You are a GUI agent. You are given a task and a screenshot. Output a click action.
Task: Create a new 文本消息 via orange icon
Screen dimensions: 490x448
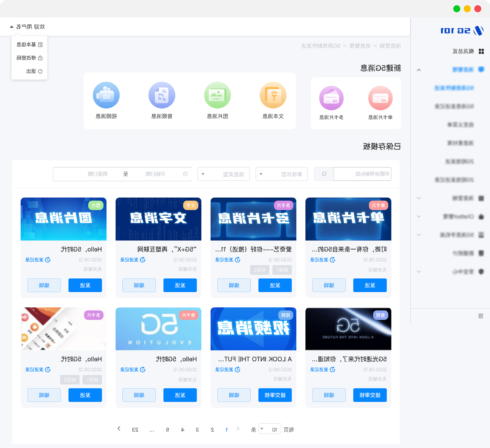coord(273,95)
